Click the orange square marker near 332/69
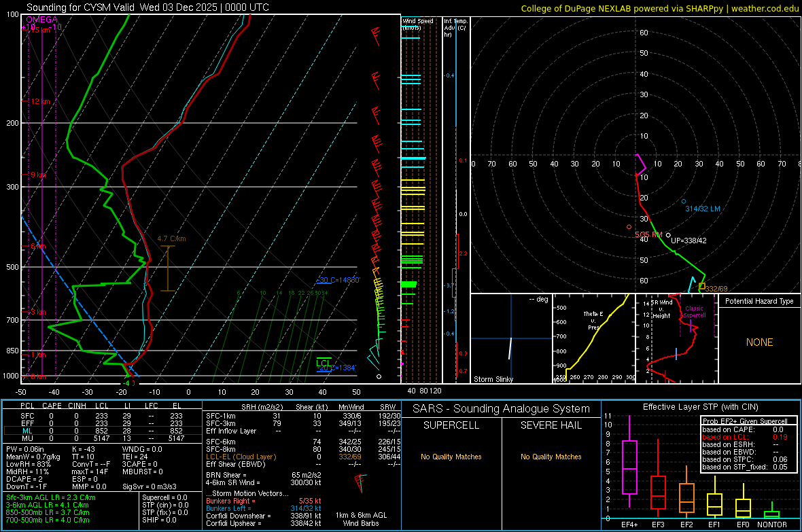 click(701, 286)
